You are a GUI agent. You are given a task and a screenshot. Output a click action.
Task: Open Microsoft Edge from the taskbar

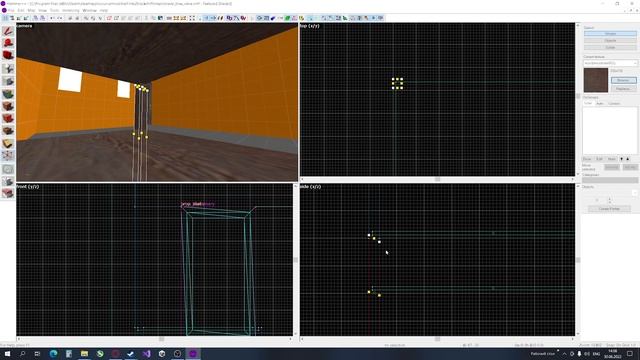53,354
